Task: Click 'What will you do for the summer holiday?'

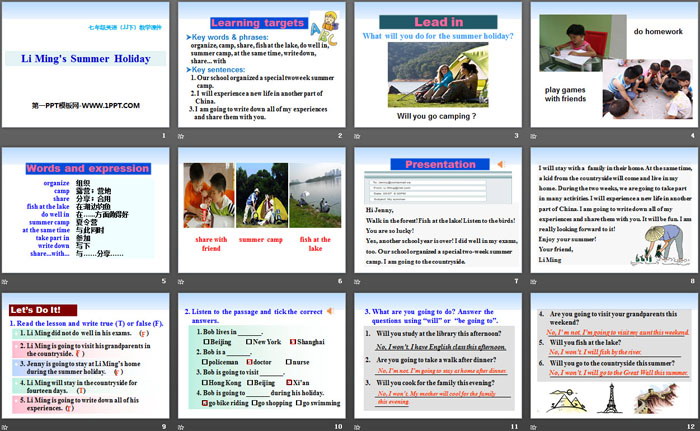Action: tap(438, 36)
